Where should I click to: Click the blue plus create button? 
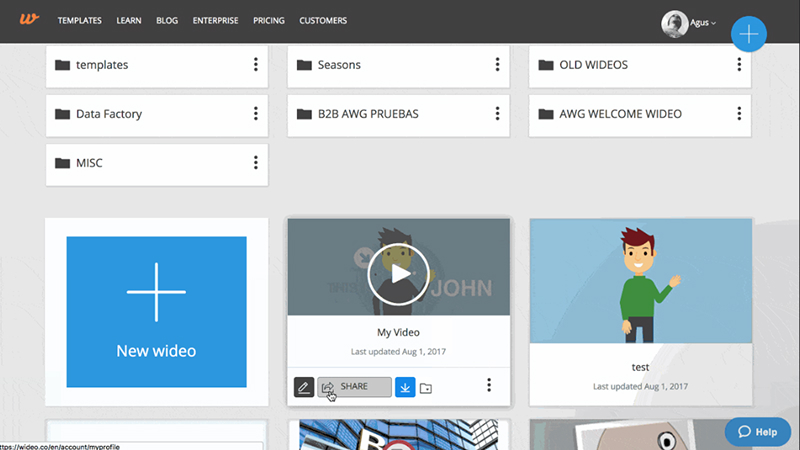pos(749,34)
